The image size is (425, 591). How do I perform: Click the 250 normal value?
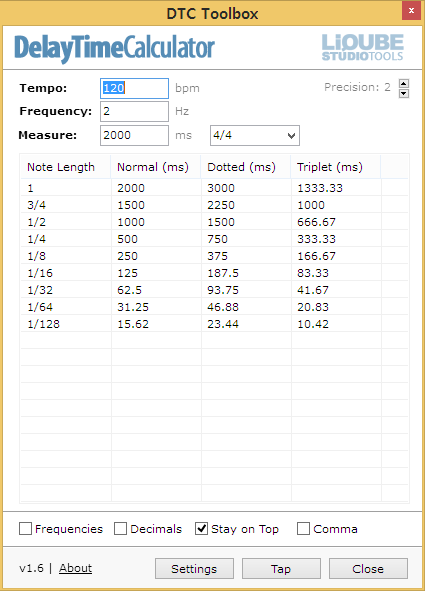pos(127,256)
